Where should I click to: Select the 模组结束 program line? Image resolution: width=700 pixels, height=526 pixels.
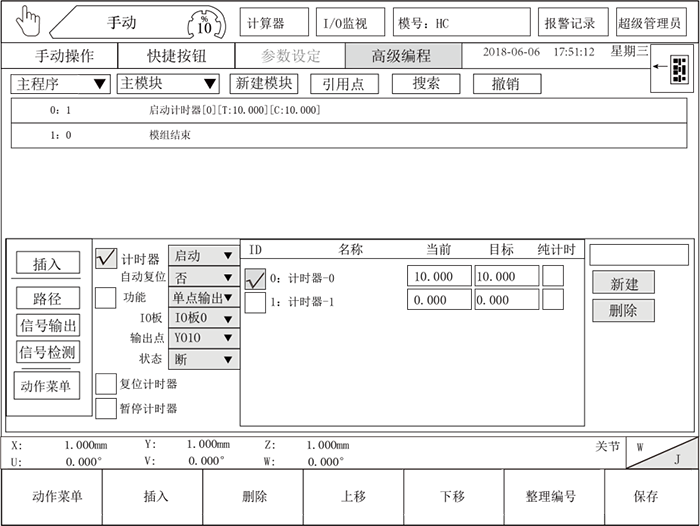point(170,135)
